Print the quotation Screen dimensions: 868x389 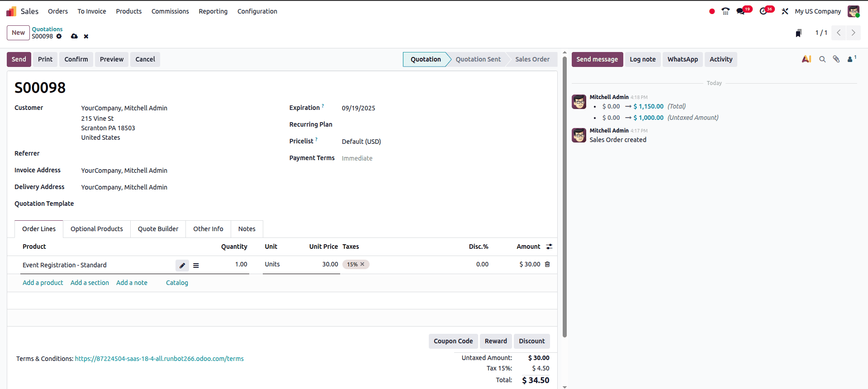pos(45,59)
